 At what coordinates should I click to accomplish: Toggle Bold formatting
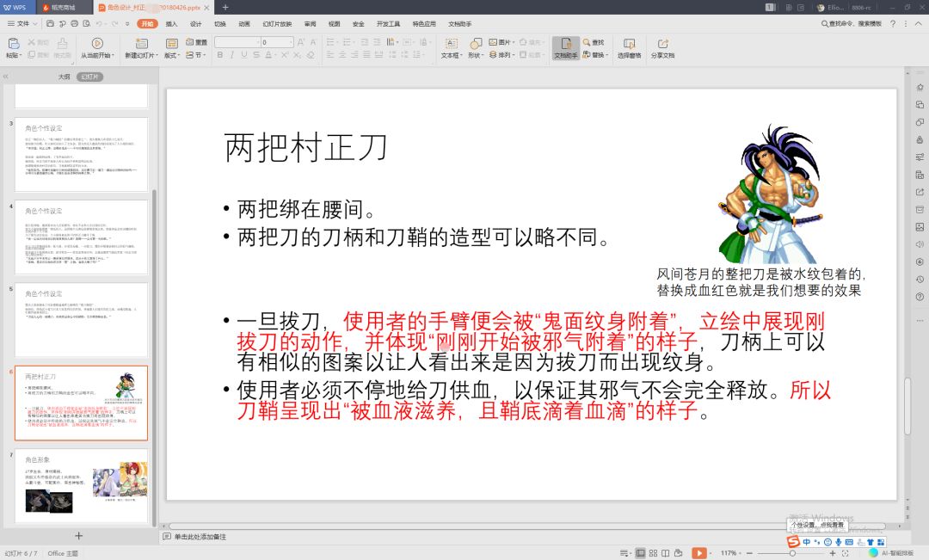(220, 54)
